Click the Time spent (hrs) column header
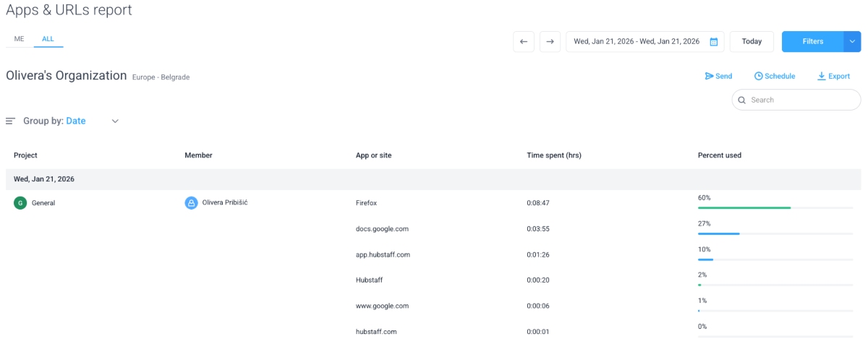This screenshot has width=868, height=352. pos(554,155)
